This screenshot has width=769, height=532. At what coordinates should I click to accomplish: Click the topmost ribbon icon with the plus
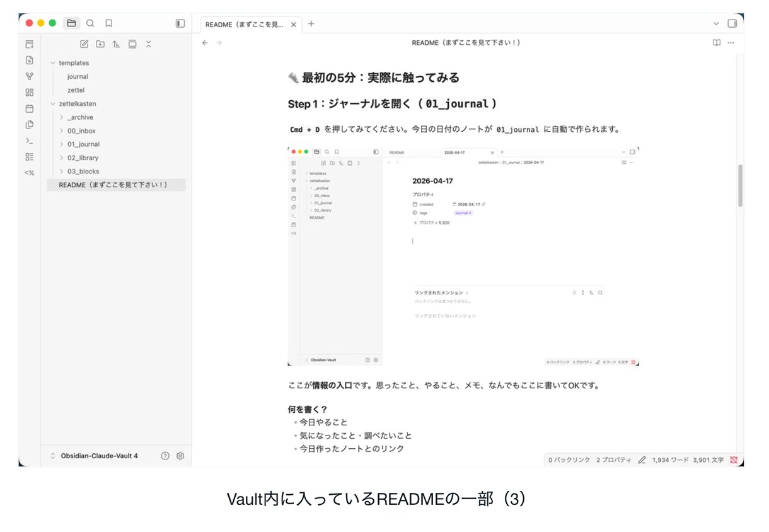30,44
